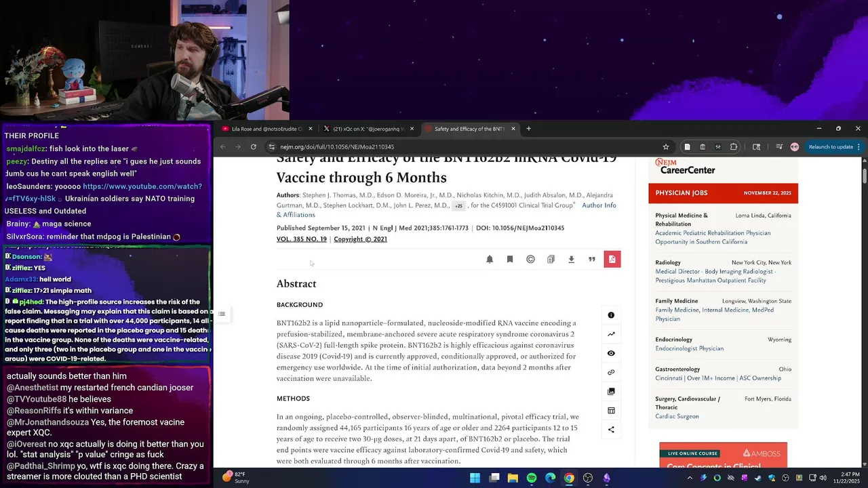The image size is (868, 488).
Task: Go back with the browser back arrow
Action: [x=222, y=146]
